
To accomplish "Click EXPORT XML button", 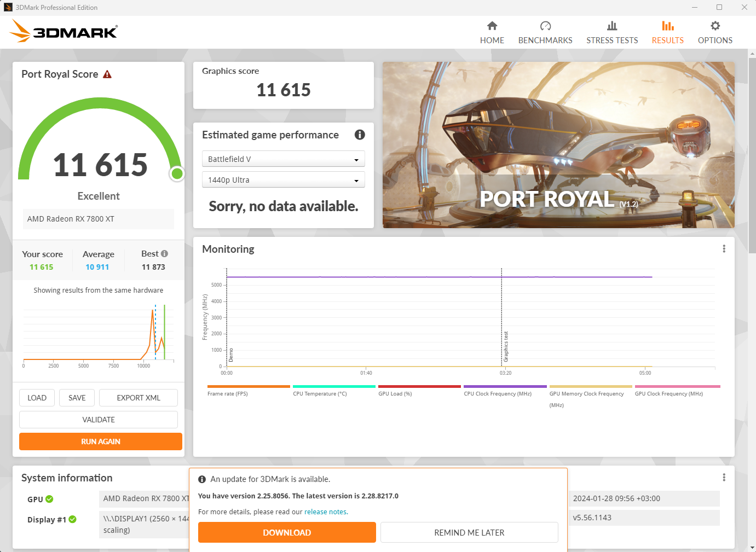I will coord(138,398).
